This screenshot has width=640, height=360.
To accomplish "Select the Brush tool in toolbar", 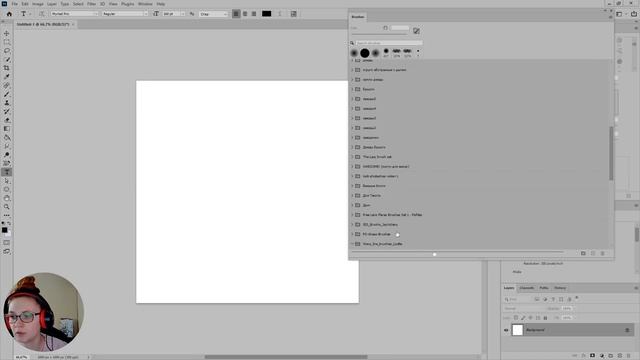I will click(7, 94).
